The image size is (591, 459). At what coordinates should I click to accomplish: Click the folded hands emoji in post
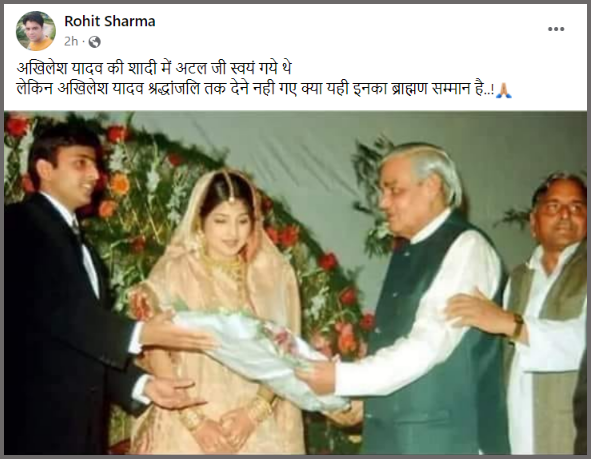[504, 90]
